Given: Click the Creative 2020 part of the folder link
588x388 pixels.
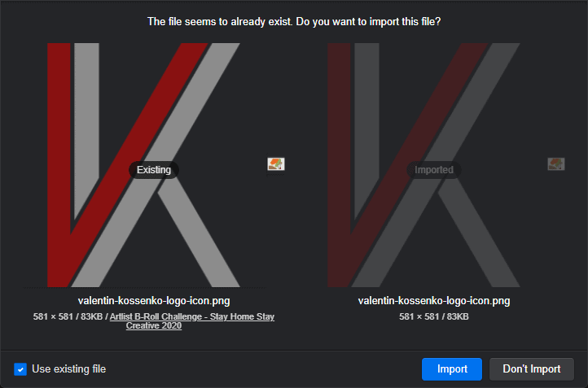Looking at the screenshot, I should point(154,326).
